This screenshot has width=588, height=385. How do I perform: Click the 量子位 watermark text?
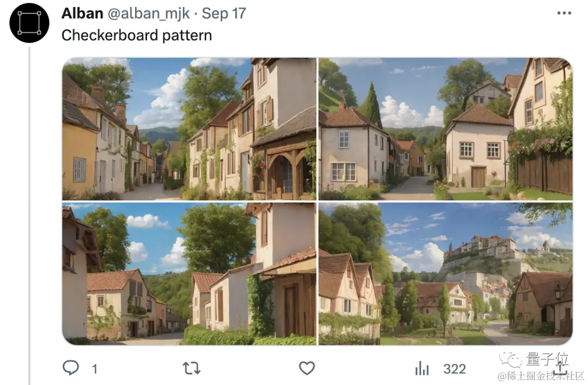point(547,359)
